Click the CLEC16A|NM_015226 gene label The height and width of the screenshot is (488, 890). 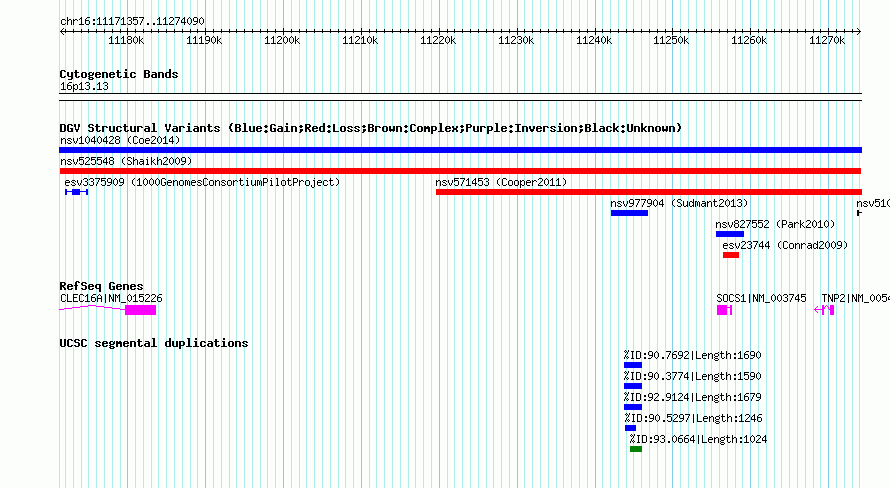click(x=111, y=298)
